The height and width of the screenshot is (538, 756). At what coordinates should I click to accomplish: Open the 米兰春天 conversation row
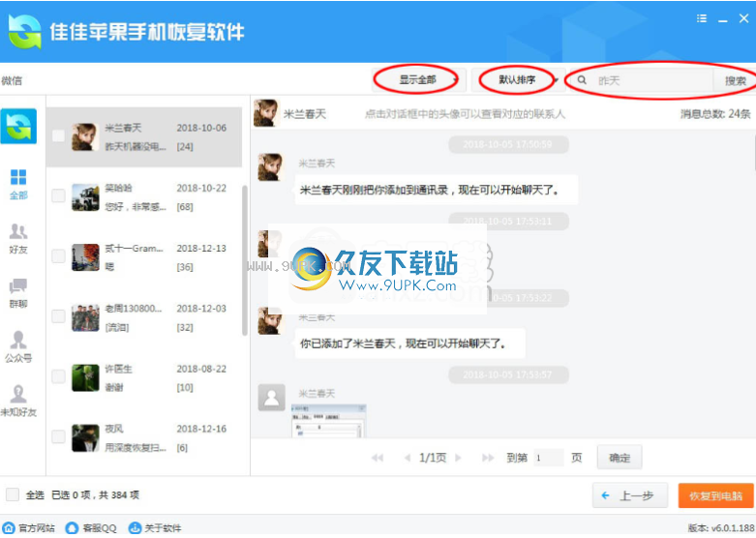point(144,136)
